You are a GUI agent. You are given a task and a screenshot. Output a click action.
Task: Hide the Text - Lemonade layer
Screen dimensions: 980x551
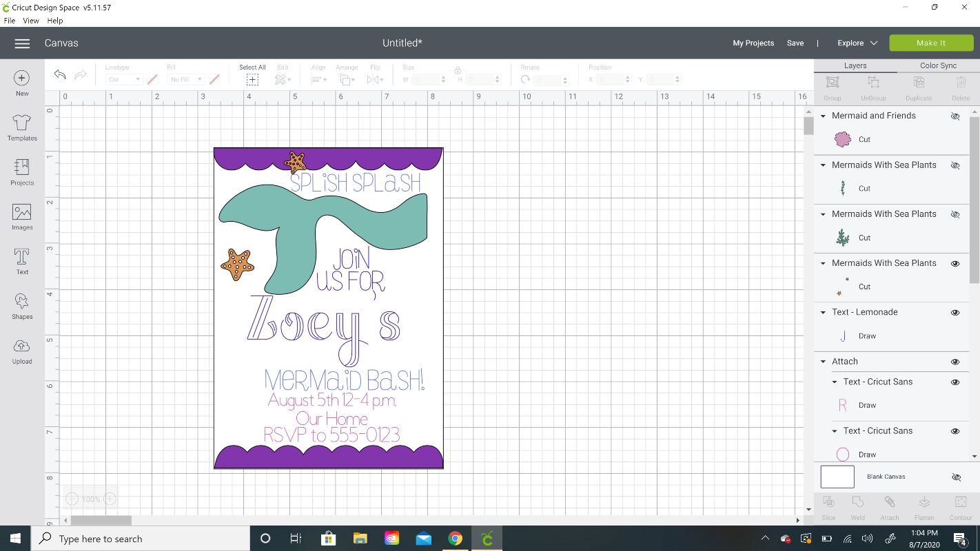click(955, 312)
